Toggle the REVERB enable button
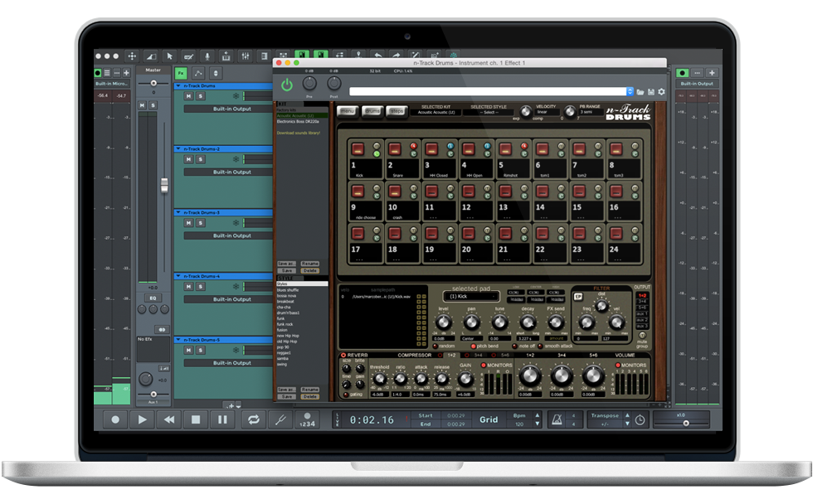Viewport: 813px width, 504px height. tap(343, 356)
